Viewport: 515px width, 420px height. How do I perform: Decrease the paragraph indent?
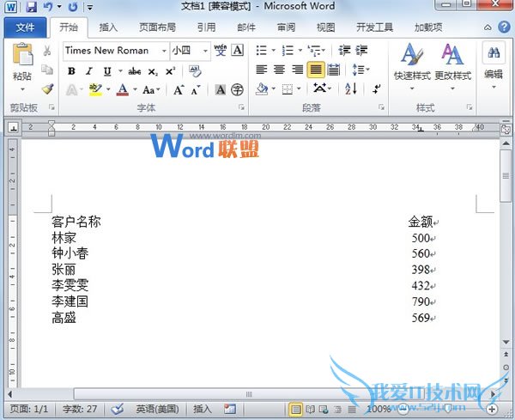coord(344,51)
